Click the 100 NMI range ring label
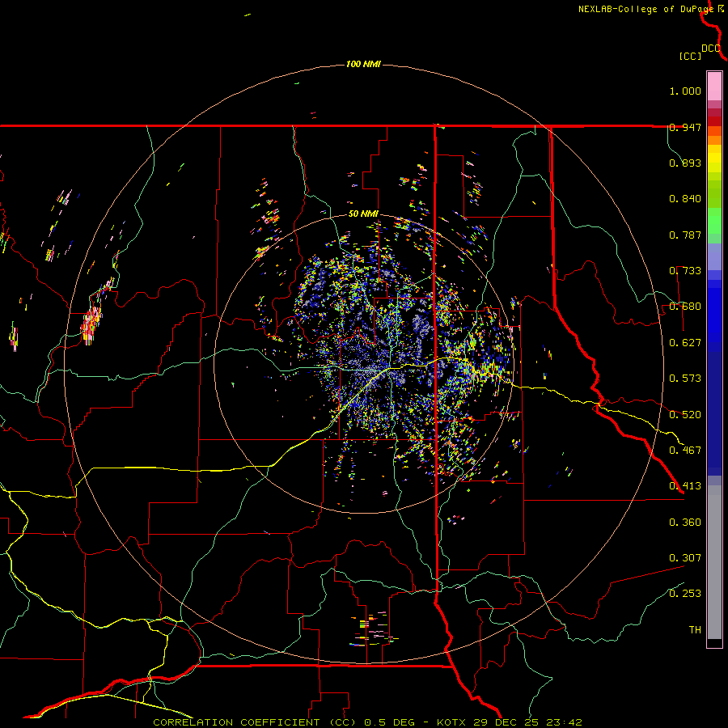The width and height of the screenshot is (728, 728). [x=363, y=64]
